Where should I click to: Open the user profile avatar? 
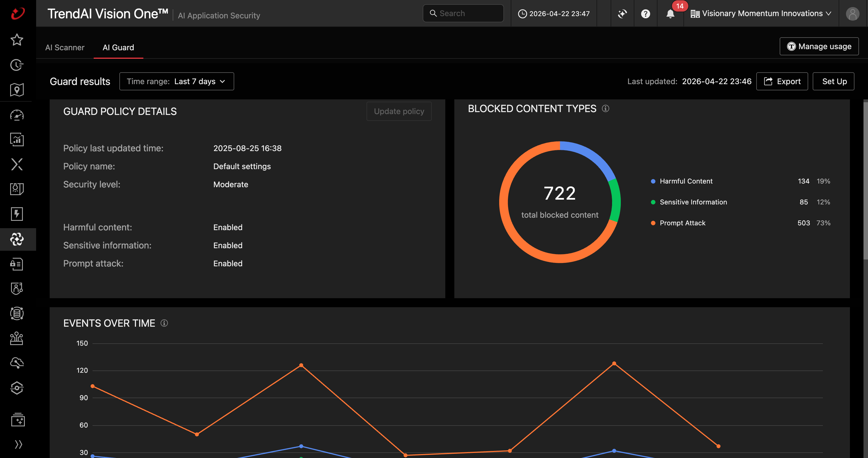pos(852,14)
